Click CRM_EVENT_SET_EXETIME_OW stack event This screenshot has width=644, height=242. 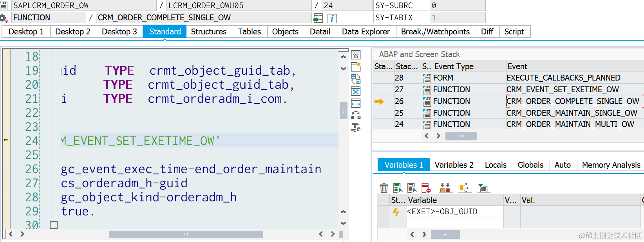click(x=563, y=90)
